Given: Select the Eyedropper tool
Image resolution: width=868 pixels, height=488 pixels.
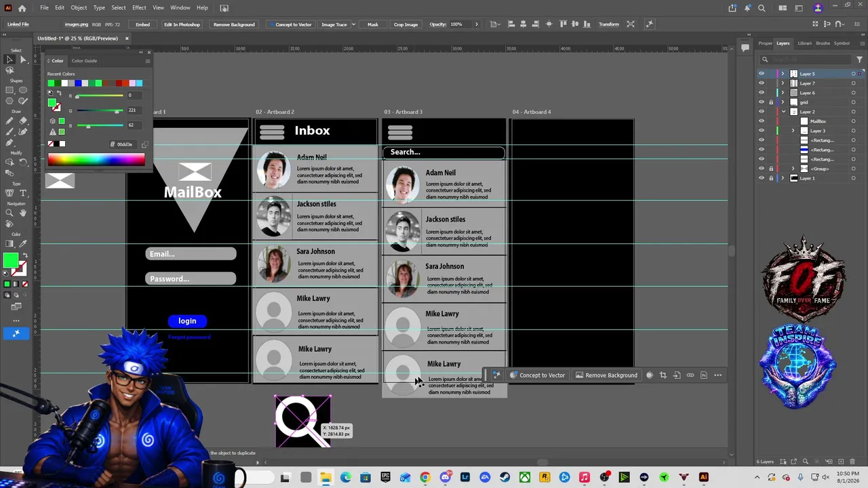Looking at the screenshot, I should coord(22,243).
